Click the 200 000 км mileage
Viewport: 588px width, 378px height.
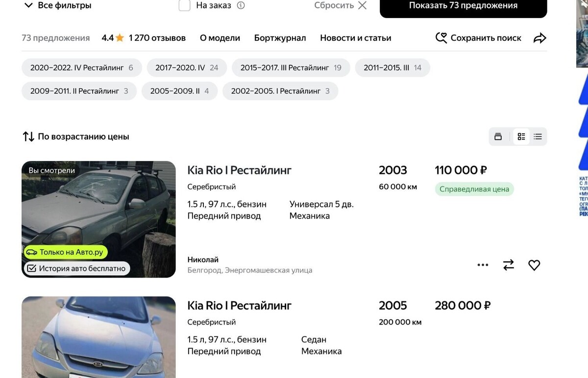pos(400,322)
